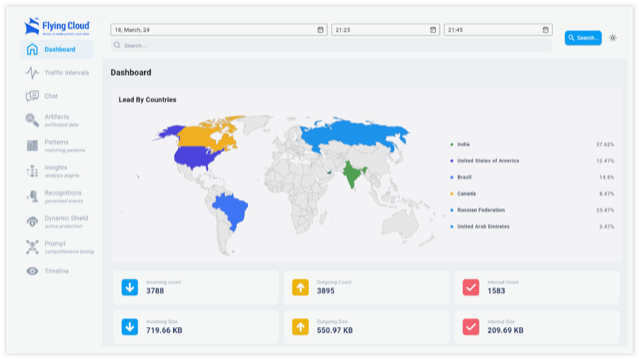The image size is (640, 360).
Task: Open the 21:45 time picker icon
Action: (545, 30)
